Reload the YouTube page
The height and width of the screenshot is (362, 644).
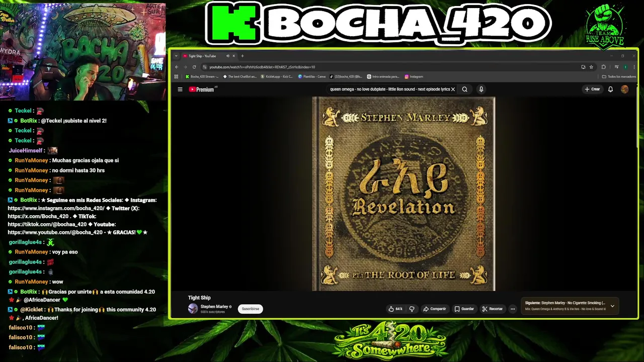(x=194, y=67)
